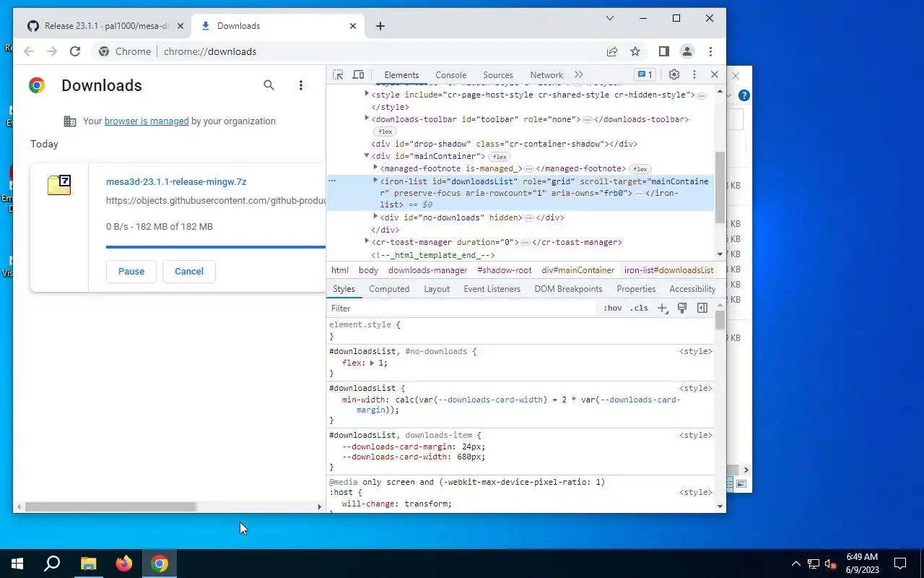The image size is (924, 578).
Task: Open a new browser tab
Action: 380,26
